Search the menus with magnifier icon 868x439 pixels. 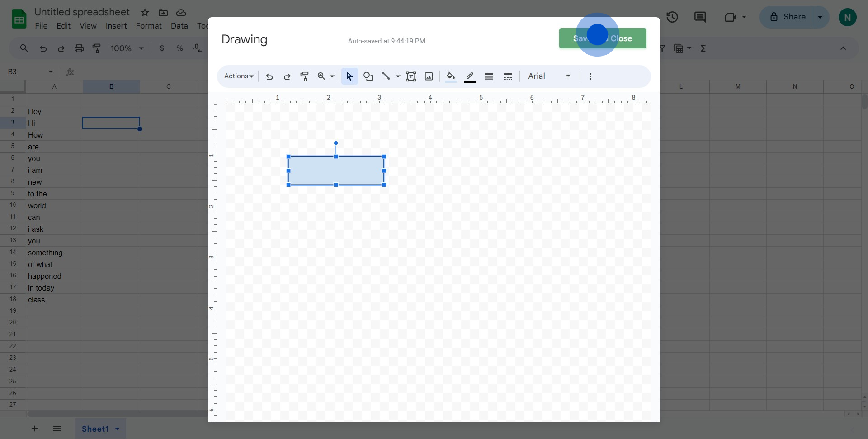coord(24,48)
